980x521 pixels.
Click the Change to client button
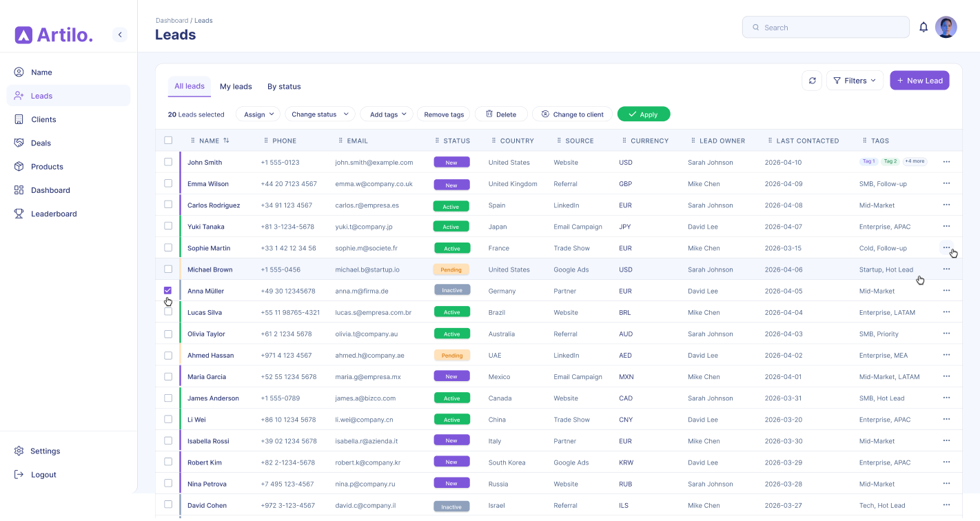572,114
